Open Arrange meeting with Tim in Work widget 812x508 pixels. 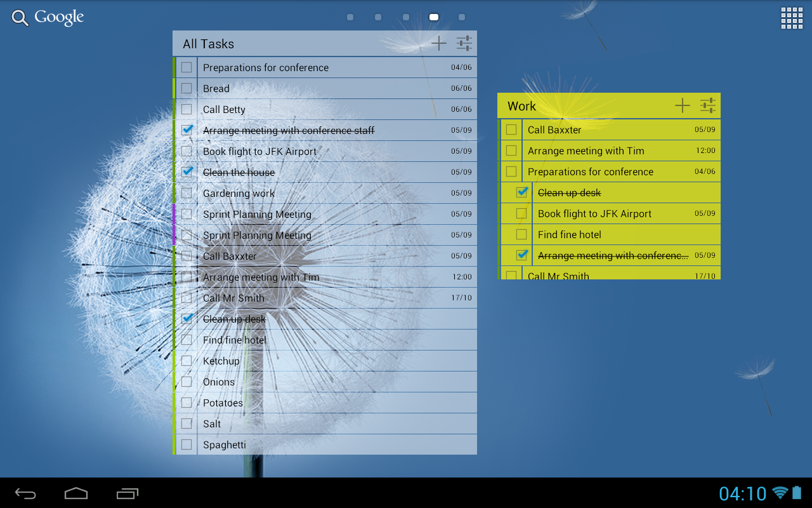pyautogui.click(x=586, y=150)
